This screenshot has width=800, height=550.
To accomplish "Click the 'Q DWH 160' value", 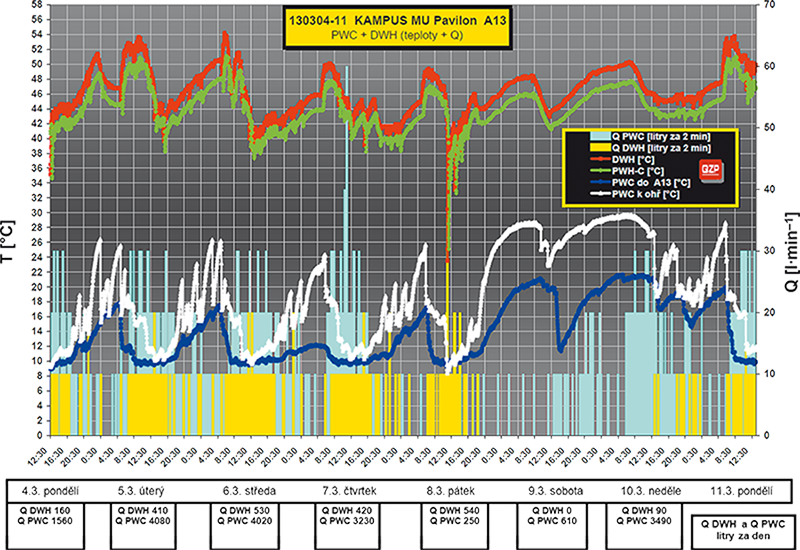I will (45, 511).
